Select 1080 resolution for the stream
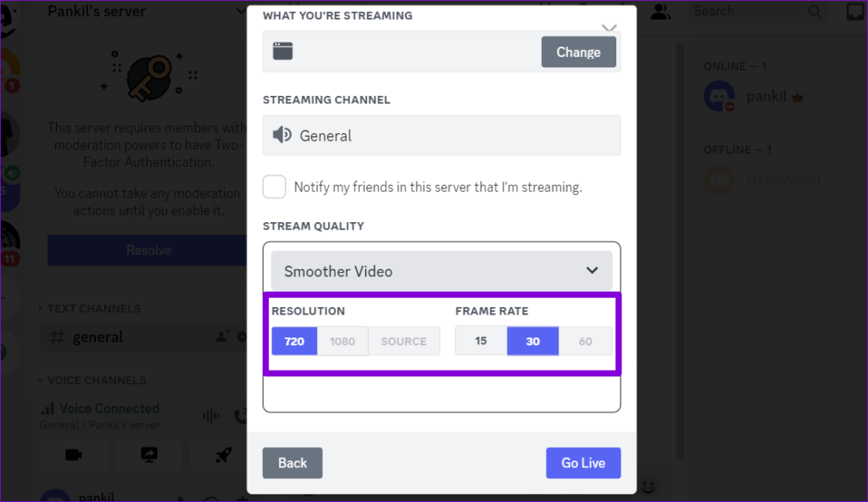868x502 pixels. (x=342, y=341)
